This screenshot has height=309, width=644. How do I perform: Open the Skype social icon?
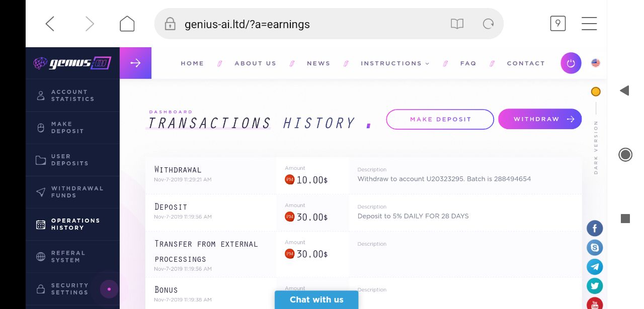(595, 248)
